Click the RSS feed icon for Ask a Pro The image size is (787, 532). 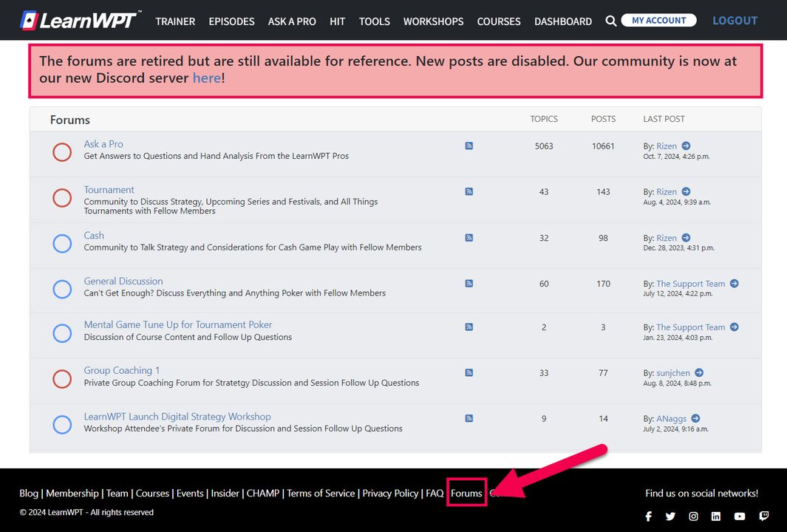tap(469, 146)
